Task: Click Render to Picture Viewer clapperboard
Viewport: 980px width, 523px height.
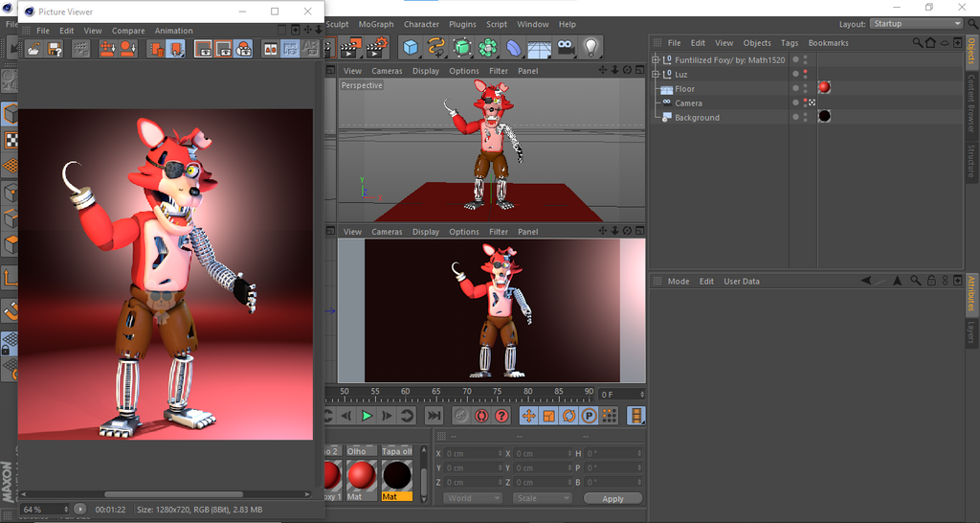Action: [x=351, y=48]
